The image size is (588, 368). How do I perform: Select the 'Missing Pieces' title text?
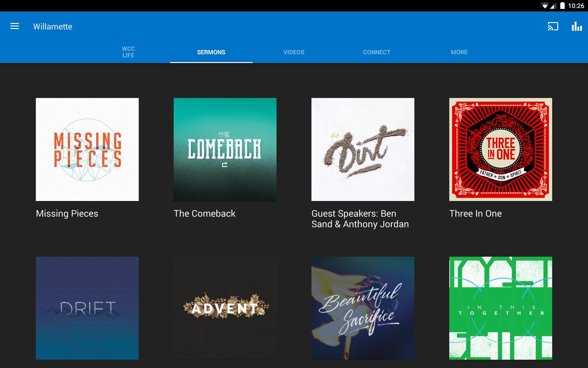tap(67, 213)
